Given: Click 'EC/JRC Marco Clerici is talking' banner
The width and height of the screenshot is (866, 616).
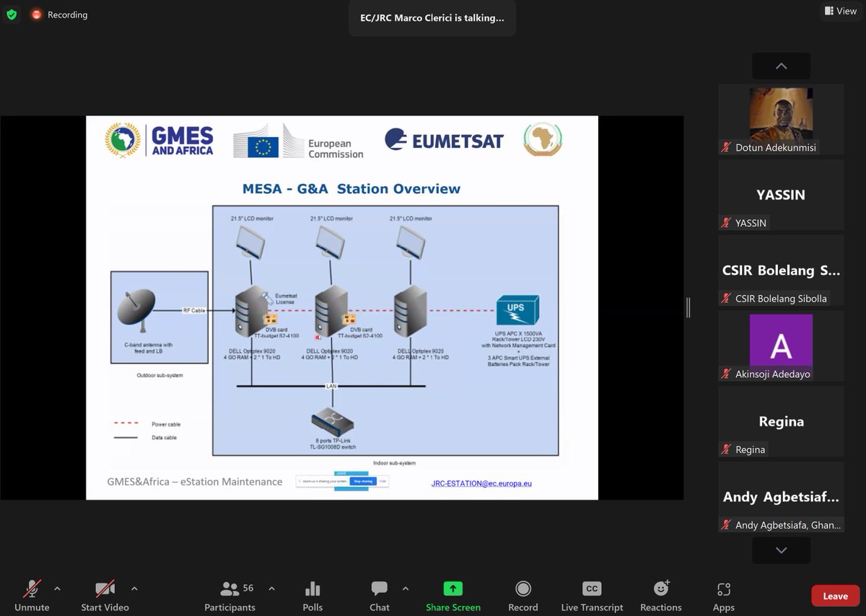Looking at the screenshot, I should (x=432, y=18).
